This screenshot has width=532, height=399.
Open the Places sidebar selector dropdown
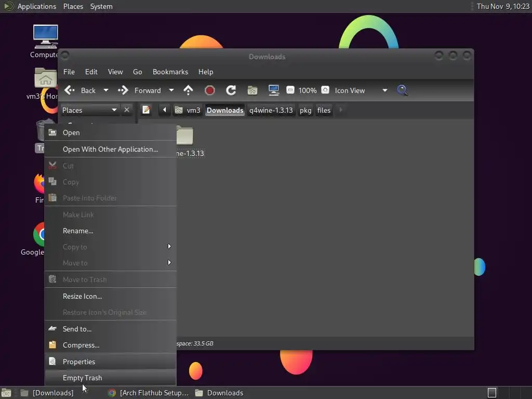[x=89, y=110]
